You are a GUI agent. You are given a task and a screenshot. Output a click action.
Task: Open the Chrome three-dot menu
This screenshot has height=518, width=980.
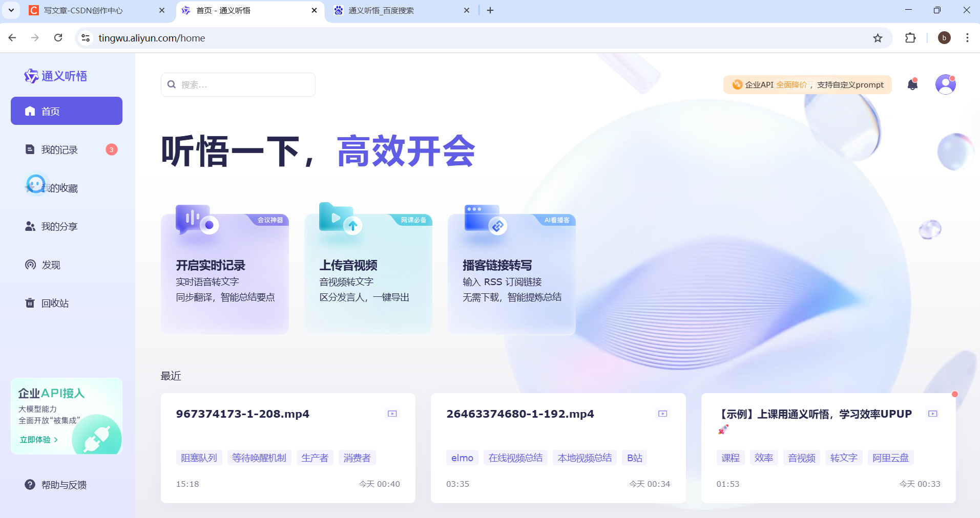pos(967,38)
